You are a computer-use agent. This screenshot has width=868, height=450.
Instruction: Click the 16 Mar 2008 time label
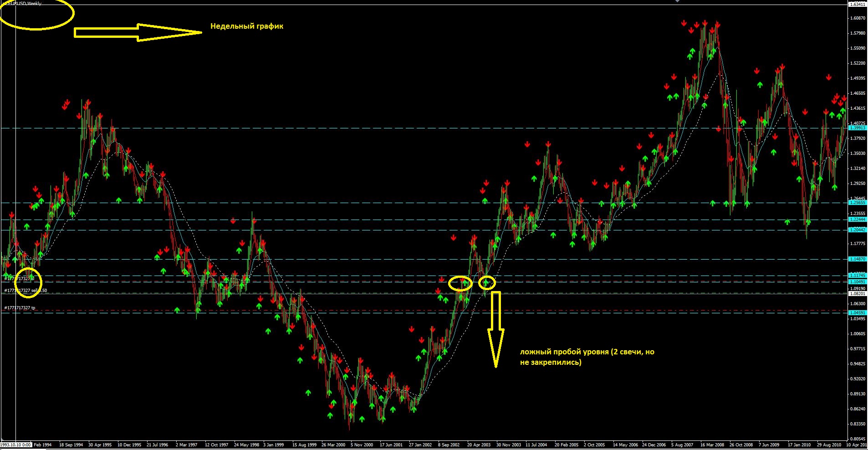(712, 445)
